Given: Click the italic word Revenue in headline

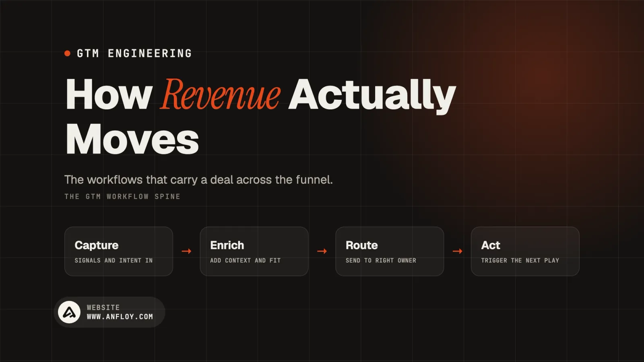Looking at the screenshot, I should click(x=220, y=95).
